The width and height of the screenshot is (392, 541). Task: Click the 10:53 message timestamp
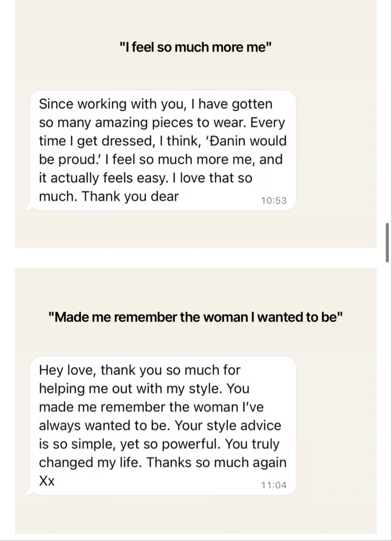tap(274, 201)
